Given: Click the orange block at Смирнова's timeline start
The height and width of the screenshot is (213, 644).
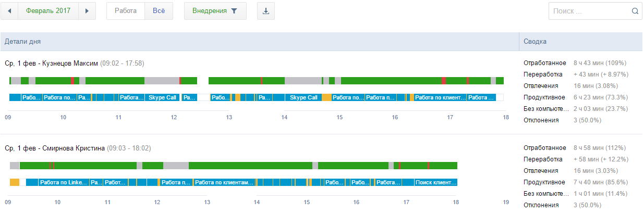Looking at the screenshot, I should point(15,182).
